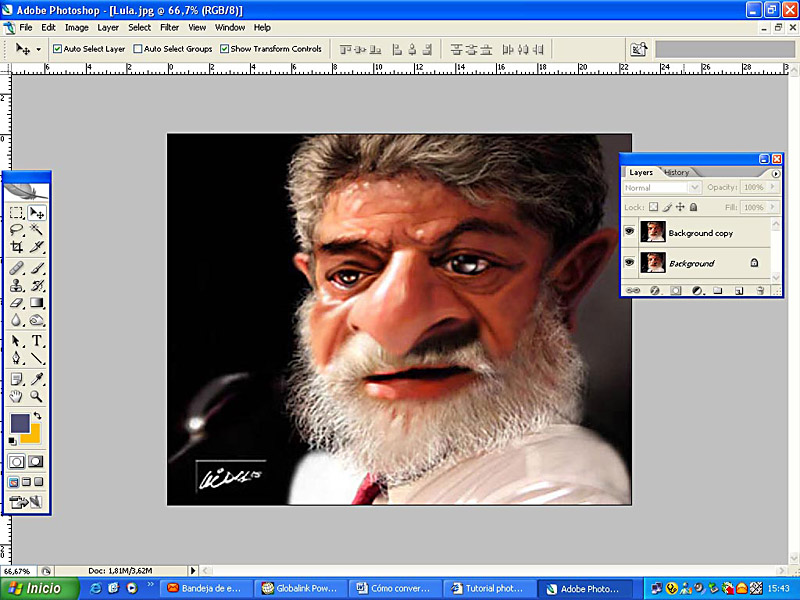
Task: Choose the Hand tool
Action: 17,397
